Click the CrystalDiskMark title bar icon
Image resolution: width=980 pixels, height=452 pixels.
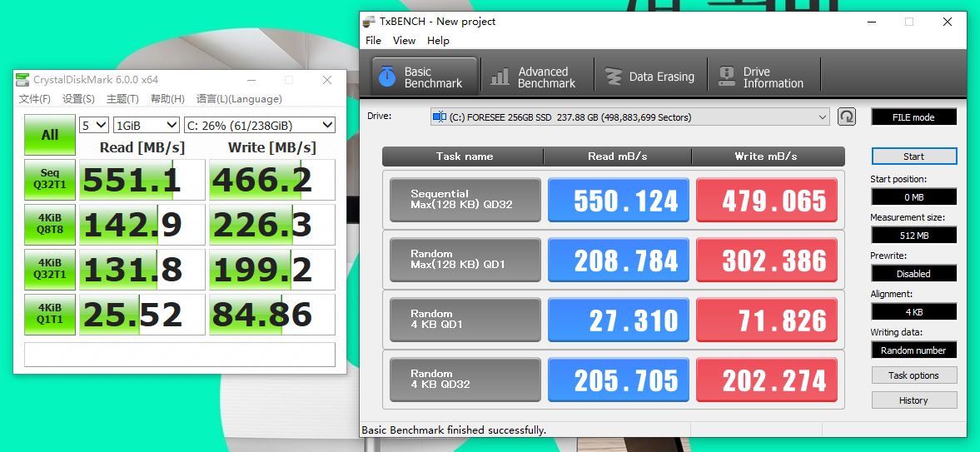coord(22,80)
